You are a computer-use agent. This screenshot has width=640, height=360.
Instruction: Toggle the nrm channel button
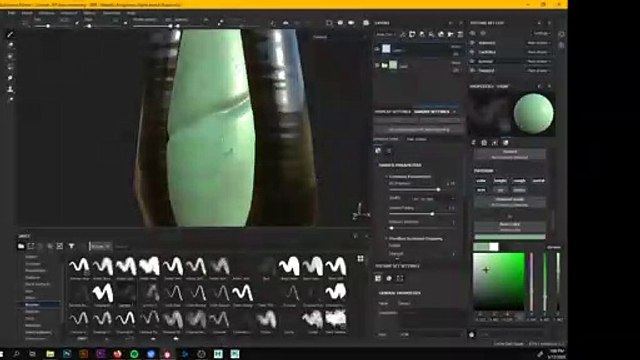pyautogui.click(x=481, y=190)
